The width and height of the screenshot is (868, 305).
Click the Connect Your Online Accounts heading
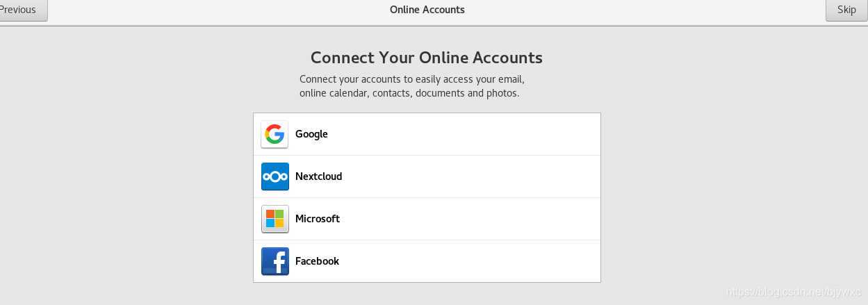426,58
